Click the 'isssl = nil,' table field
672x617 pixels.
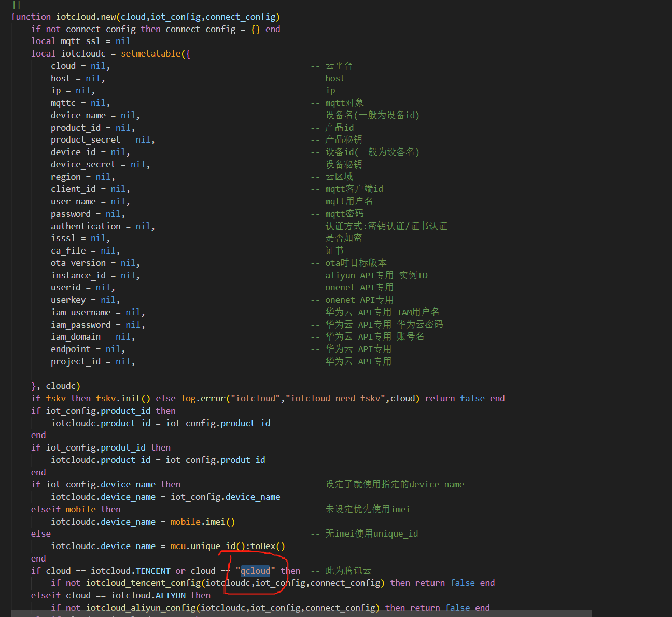tap(80, 238)
